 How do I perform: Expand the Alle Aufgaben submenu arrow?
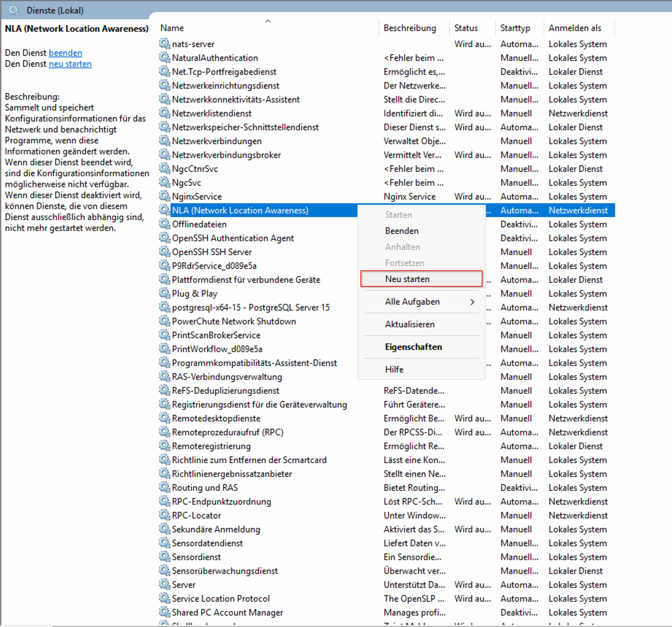tap(472, 302)
